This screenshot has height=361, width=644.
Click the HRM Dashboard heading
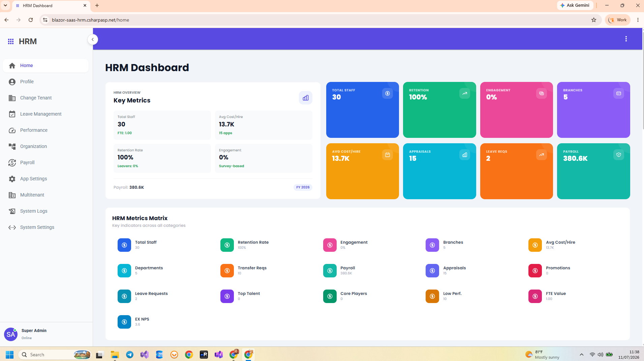click(147, 68)
